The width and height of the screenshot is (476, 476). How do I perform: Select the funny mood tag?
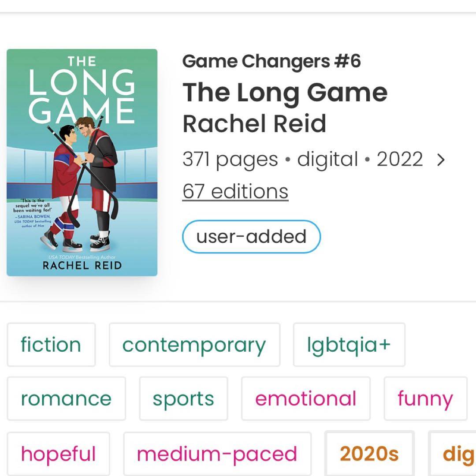(425, 398)
